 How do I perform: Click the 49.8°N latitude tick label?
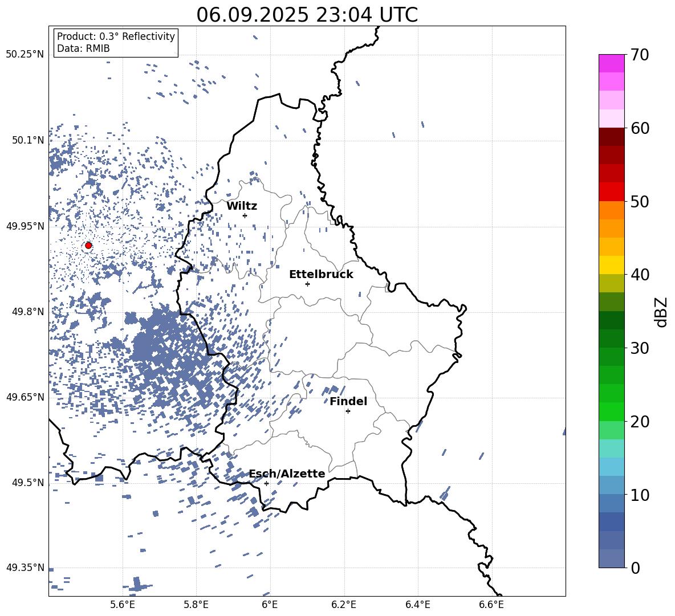coord(28,312)
